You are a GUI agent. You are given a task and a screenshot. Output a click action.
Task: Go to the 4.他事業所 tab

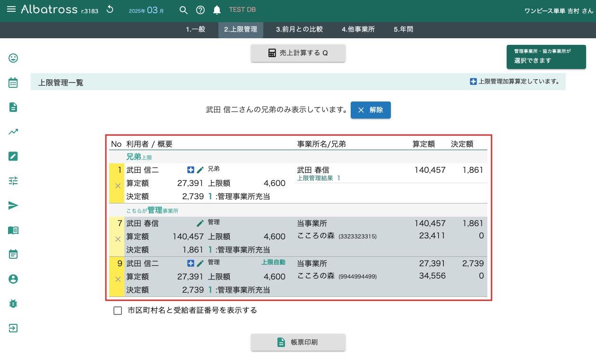tap(358, 29)
